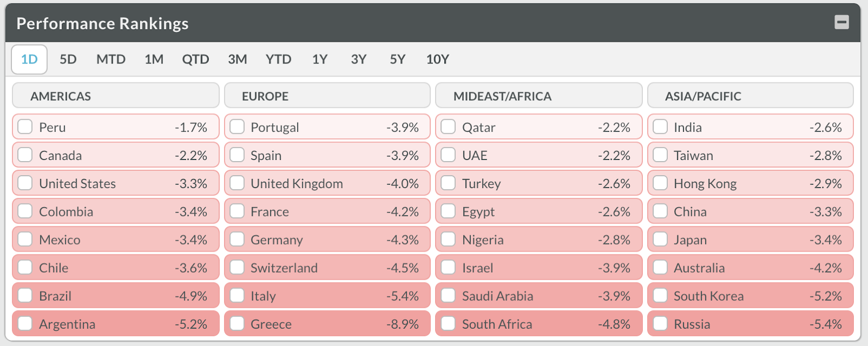Show 10Y performance rankings
Screen dimensions: 868x346
click(x=437, y=59)
